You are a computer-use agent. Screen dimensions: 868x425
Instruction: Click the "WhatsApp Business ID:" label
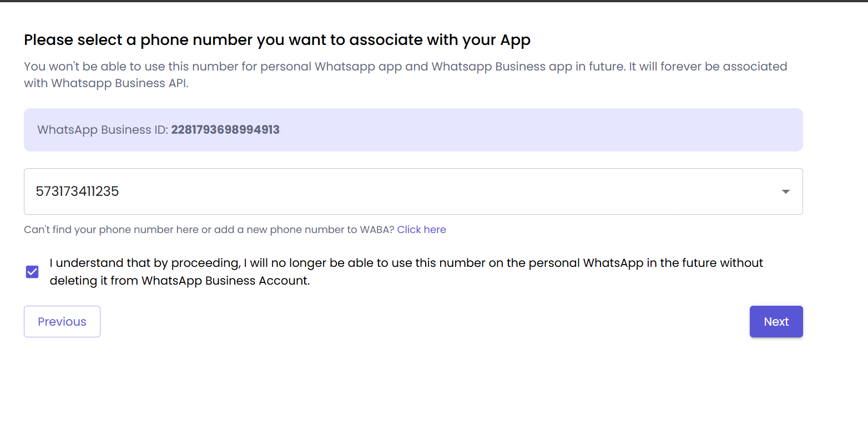103,130
